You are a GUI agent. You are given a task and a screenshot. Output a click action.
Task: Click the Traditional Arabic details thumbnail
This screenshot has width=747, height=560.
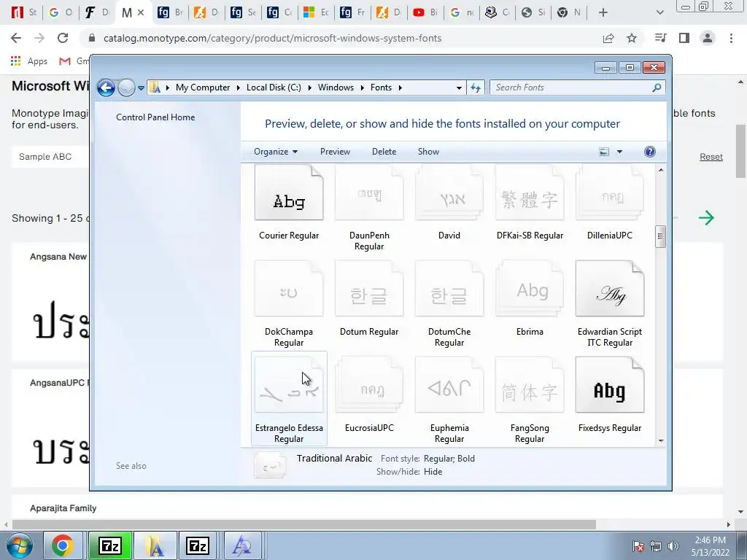click(x=270, y=465)
